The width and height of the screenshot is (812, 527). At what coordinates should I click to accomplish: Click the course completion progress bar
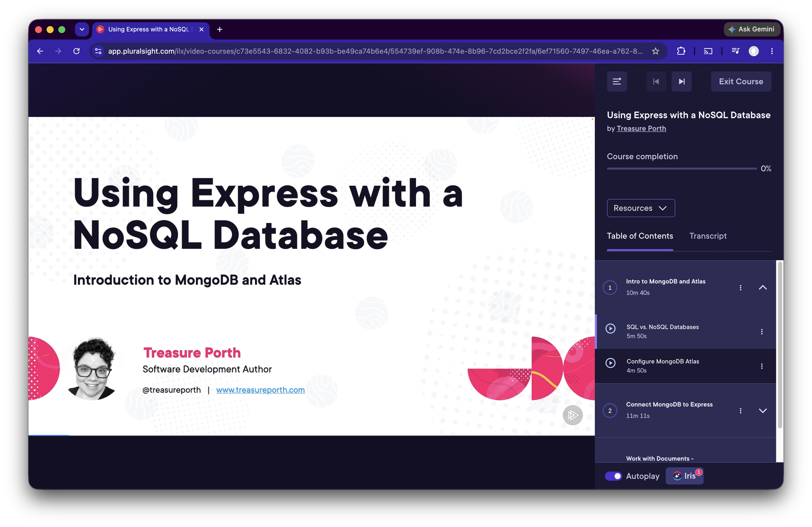[682, 169]
